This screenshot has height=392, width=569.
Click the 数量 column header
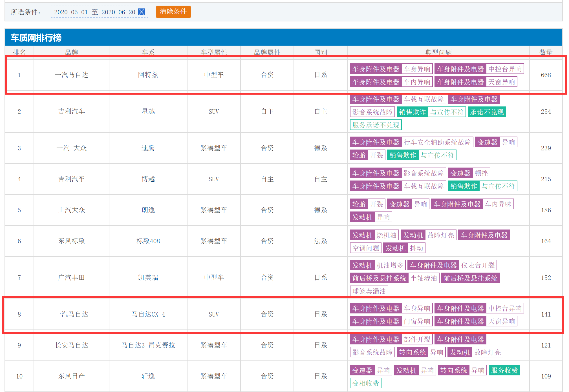click(546, 52)
